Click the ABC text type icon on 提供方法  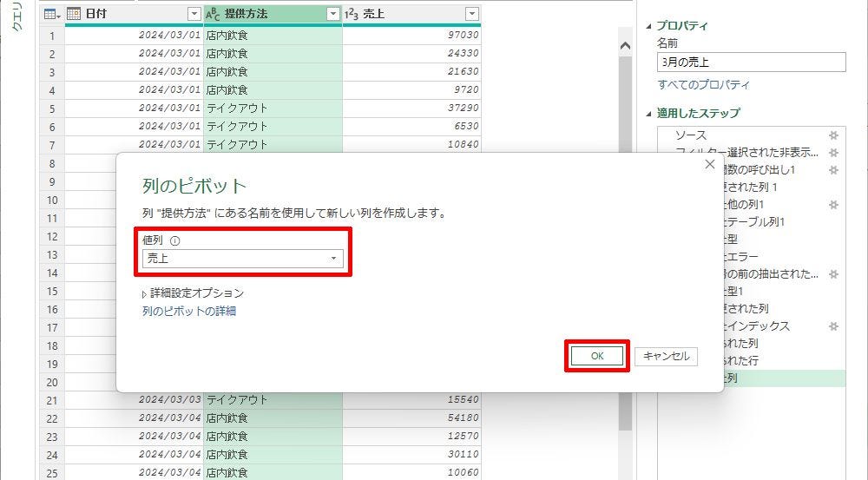pyautogui.click(x=213, y=14)
